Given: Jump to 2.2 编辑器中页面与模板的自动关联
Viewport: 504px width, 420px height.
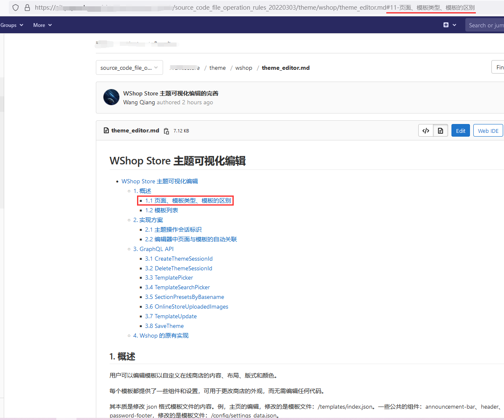Looking at the screenshot, I should [x=191, y=239].
